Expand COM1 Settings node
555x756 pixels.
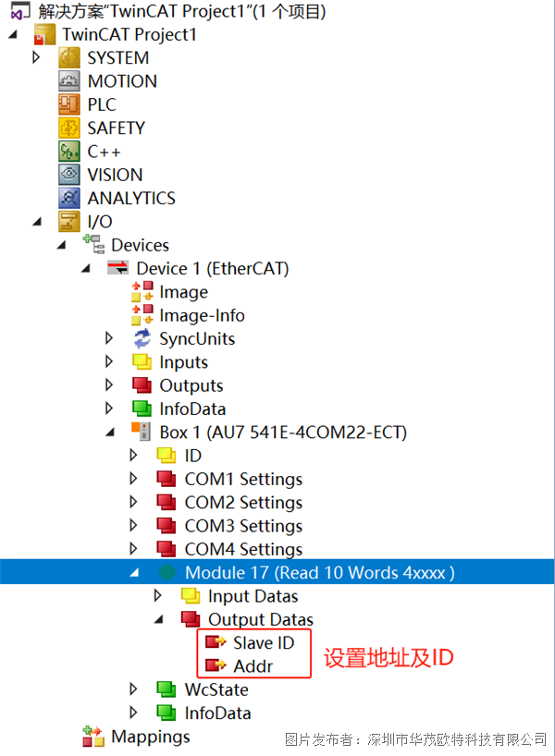pos(134,479)
